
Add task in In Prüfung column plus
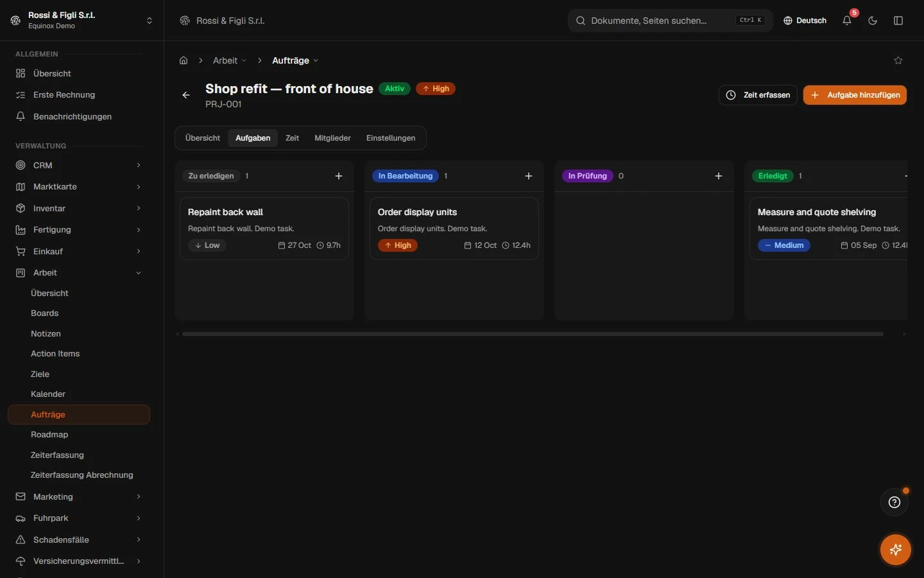pos(719,176)
